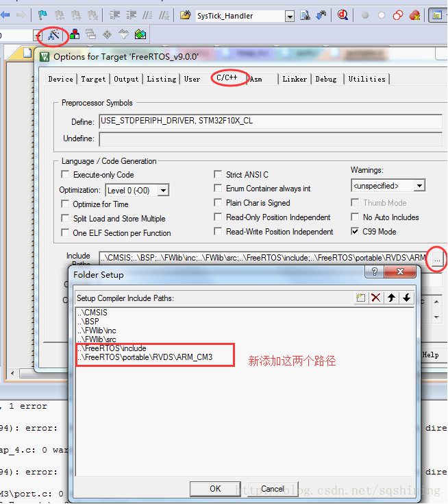Toggle the bookmark flag icon
This screenshot has height=504, width=448.
coord(42,15)
